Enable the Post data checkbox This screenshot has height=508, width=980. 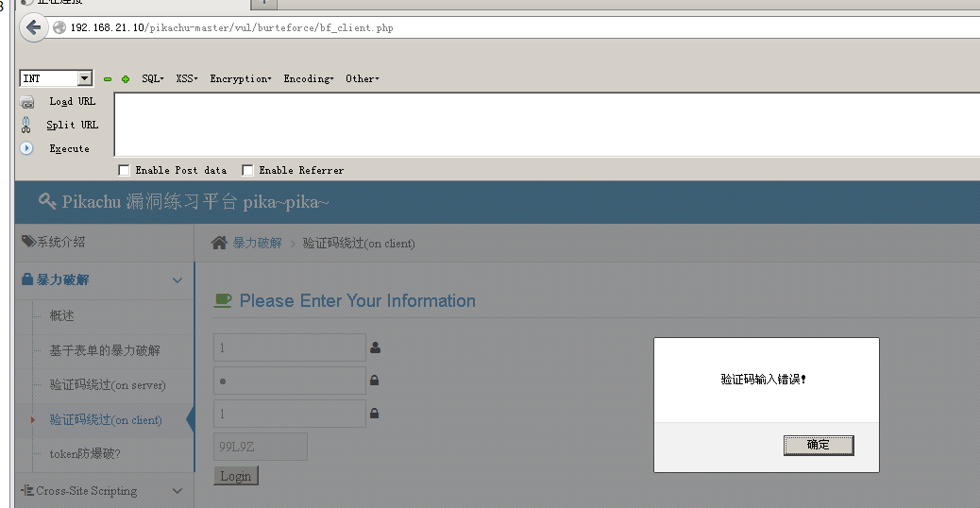[x=124, y=170]
